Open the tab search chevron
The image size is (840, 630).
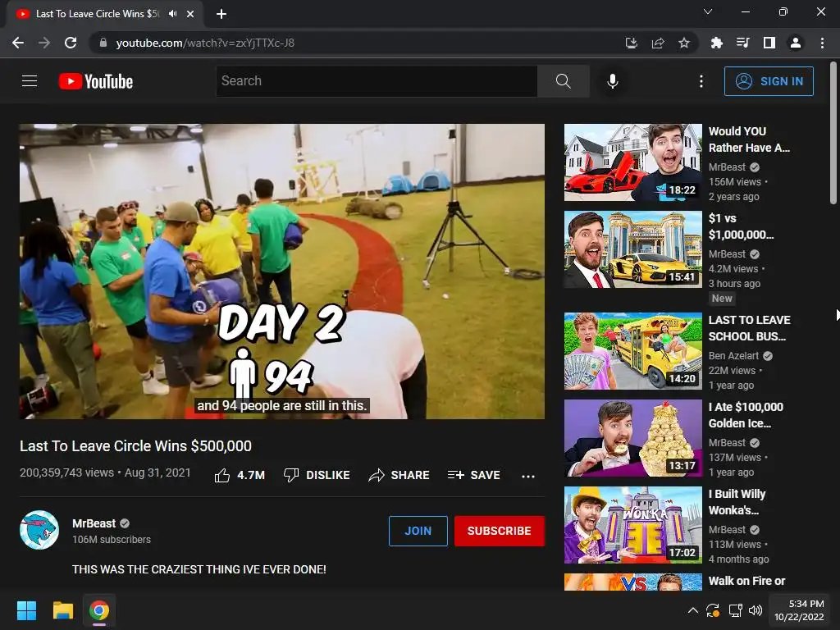point(708,11)
